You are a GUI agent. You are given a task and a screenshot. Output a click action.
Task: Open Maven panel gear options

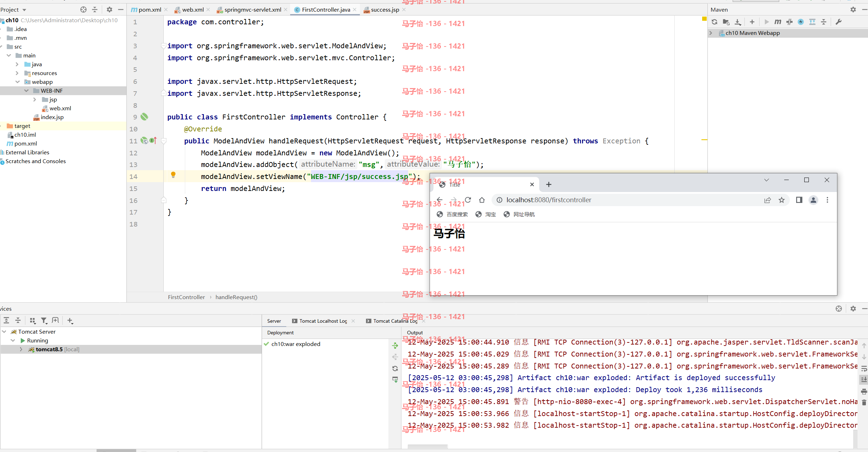pos(853,10)
